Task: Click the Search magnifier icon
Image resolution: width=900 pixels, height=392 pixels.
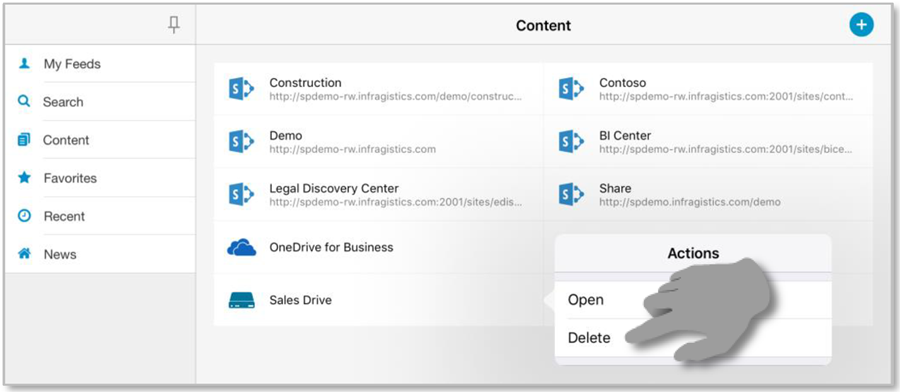Action: (24, 102)
